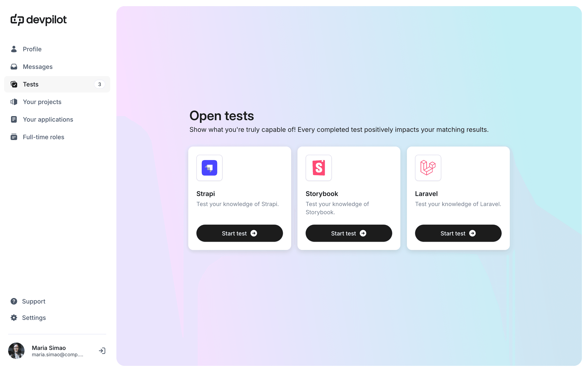
Task: Click the Settings gear icon
Action: [14, 318]
